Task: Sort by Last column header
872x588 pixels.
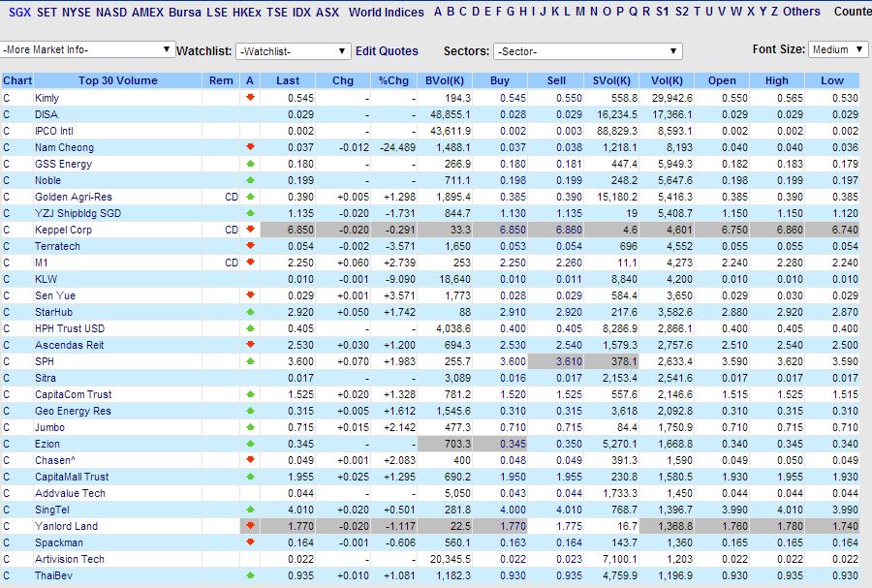Action: click(288, 80)
